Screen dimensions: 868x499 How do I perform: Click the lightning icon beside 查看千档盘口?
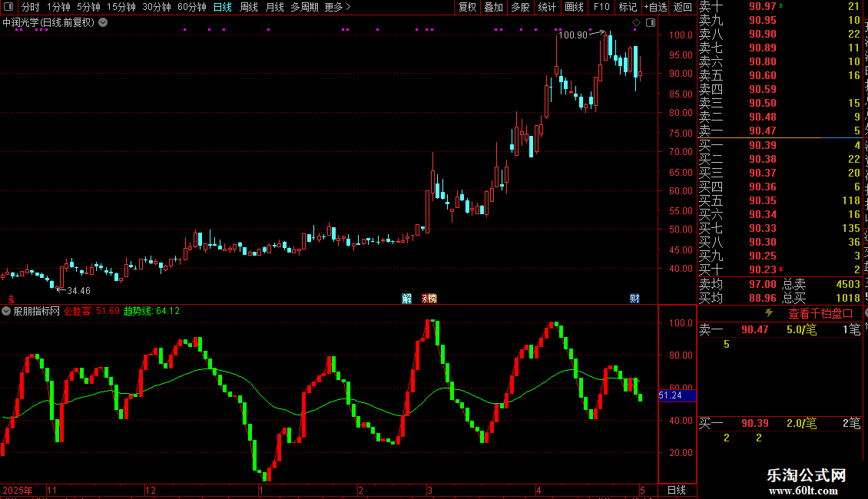tap(769, 313)
